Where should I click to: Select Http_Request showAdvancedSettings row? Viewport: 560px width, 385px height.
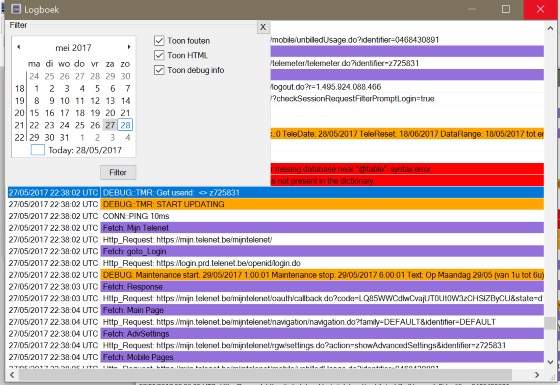(276, 345)
